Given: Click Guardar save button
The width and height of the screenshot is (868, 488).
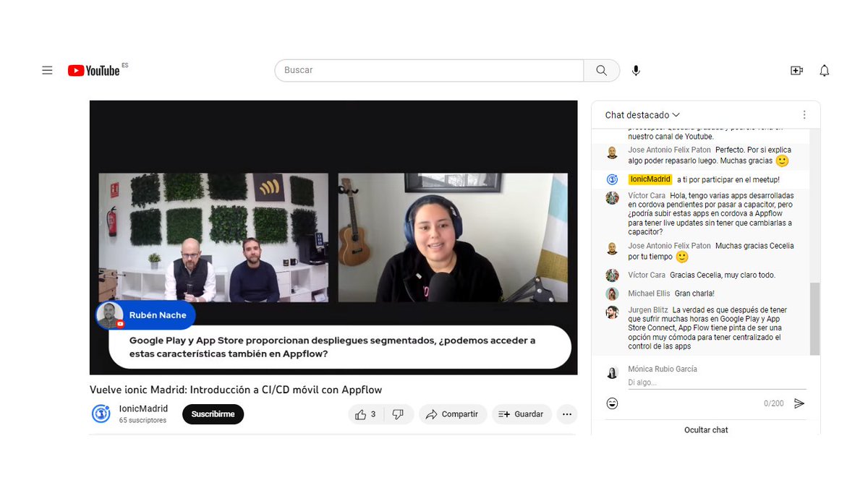Looking at the screenshot, I should click(522, 414).
